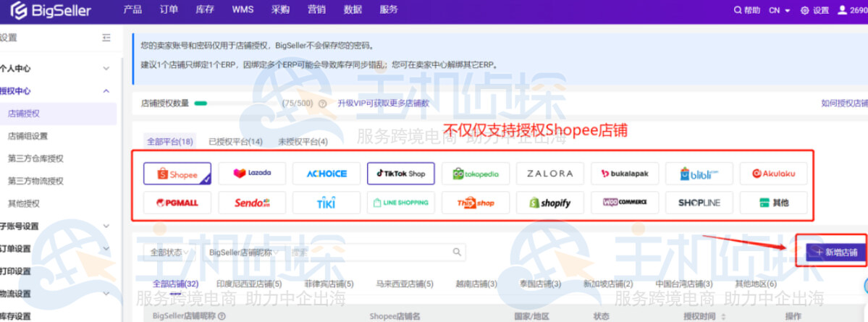This screenshot has height=322, width=868.
Task: Open the 产品 menu
Action: [132, 9]
